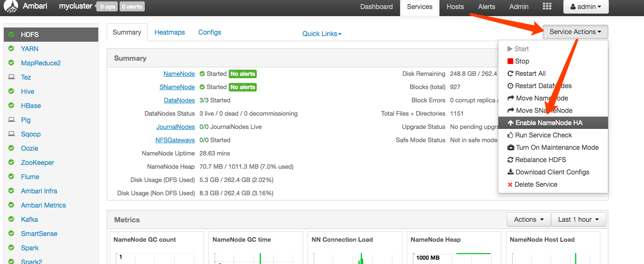This screenshot has width=644, height=264.
Task: Click the client laptop icon beside Sqoop
Action: [x=11, y=134]
